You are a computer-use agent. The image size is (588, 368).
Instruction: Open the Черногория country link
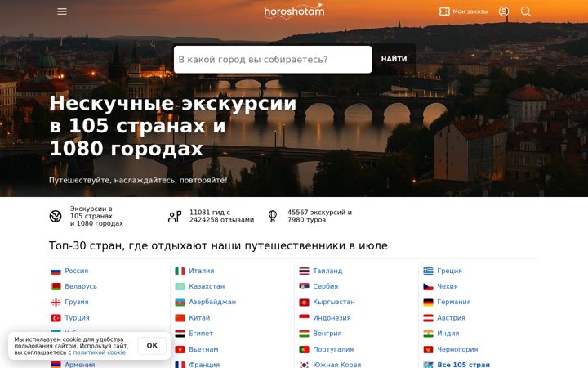click(x=457, y=349)
